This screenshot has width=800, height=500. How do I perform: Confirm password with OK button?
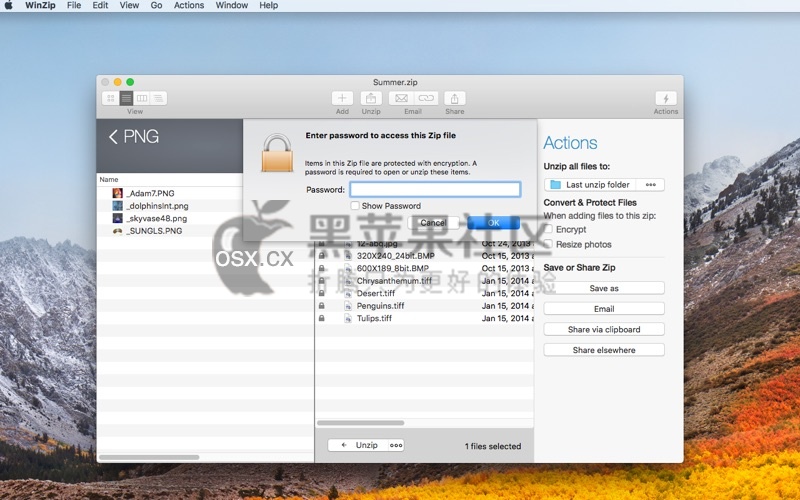493,223
